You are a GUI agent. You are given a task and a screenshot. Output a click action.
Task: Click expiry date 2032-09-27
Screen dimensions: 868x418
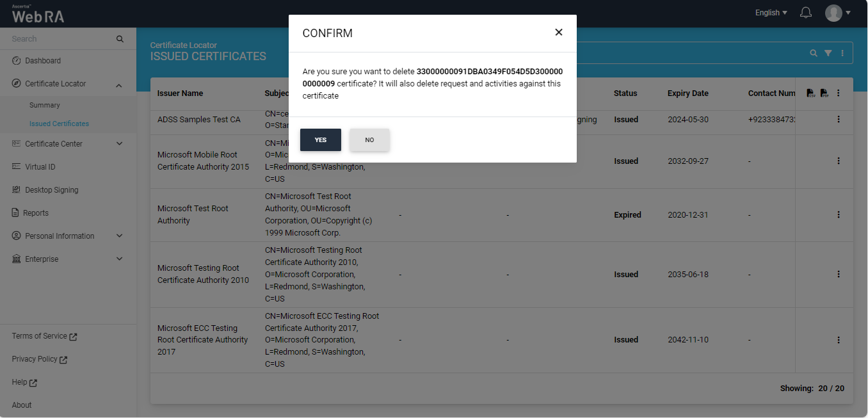[x=688, y=161]
